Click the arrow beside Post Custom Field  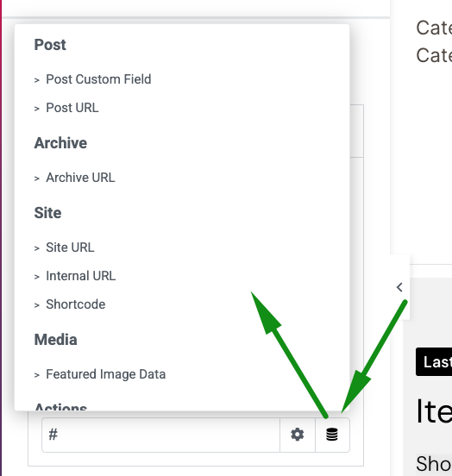tap(37, 80)
